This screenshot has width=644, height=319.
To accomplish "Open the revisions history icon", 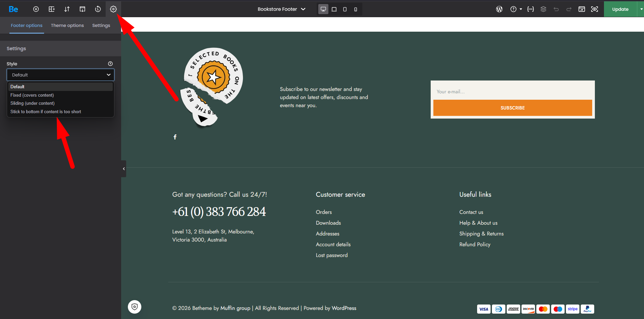I will tap(98, 9).
